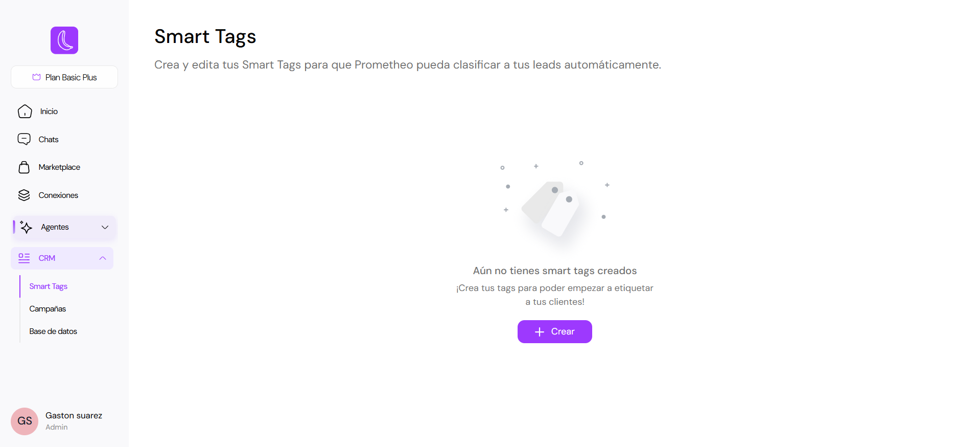The width and height of the screenshot is (980, 447).
Task: Click the GS user avatar
Action: click(25, 421)
